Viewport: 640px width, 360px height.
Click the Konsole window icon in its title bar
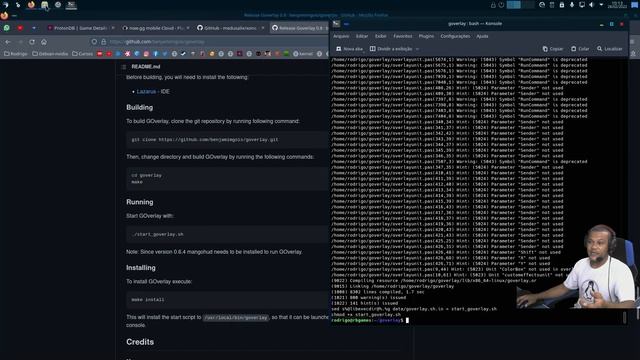pos(336,24)
